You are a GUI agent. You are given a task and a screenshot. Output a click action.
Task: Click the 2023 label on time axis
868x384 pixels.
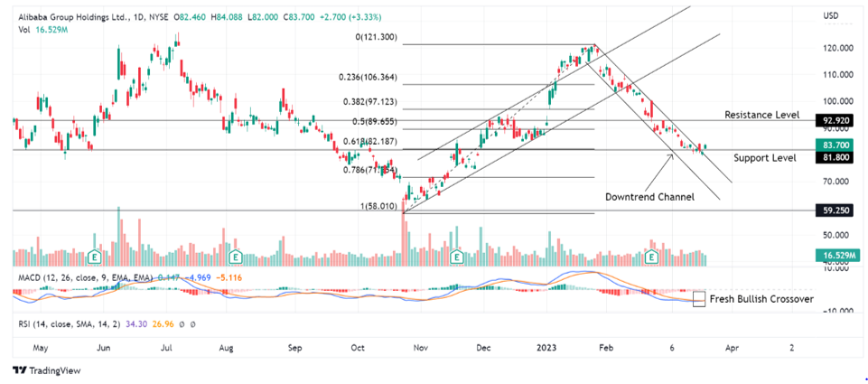point(547,349)
